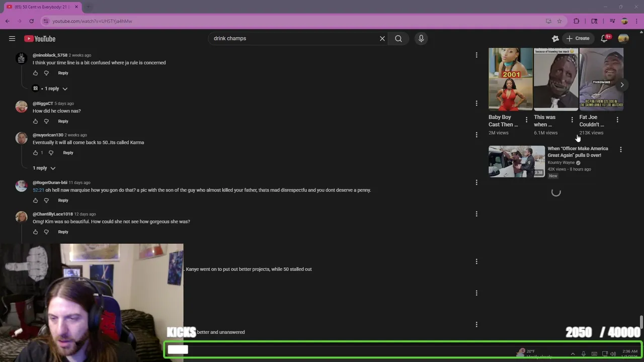Reload the page with refresh button

[x=31, y=21]
